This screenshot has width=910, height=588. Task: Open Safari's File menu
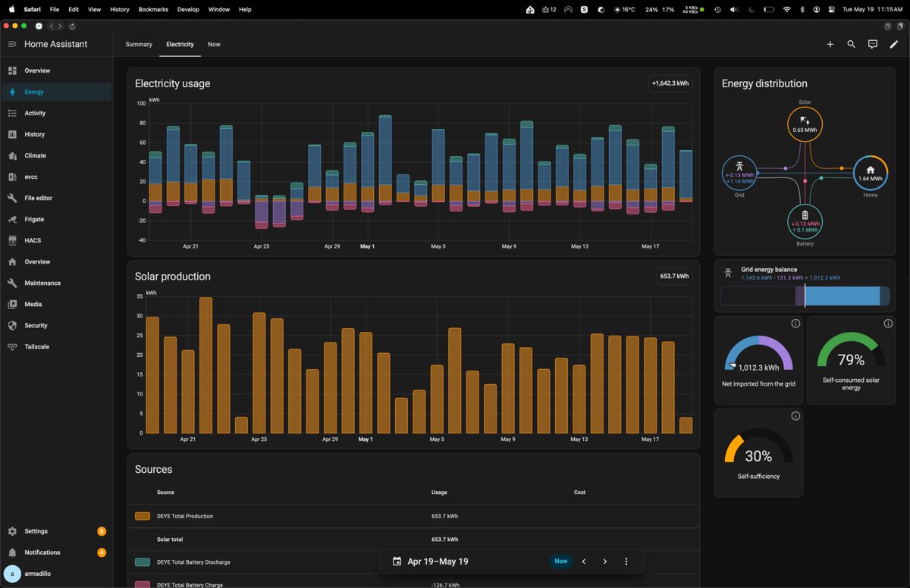coord(55,9)
